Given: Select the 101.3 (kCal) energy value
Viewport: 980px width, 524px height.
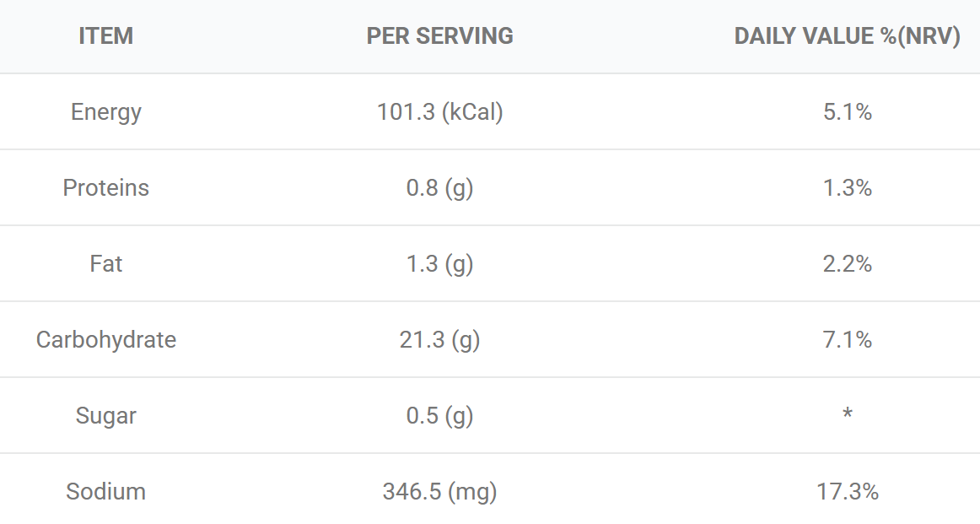Looking at the screenshot, I should (440, 112).
